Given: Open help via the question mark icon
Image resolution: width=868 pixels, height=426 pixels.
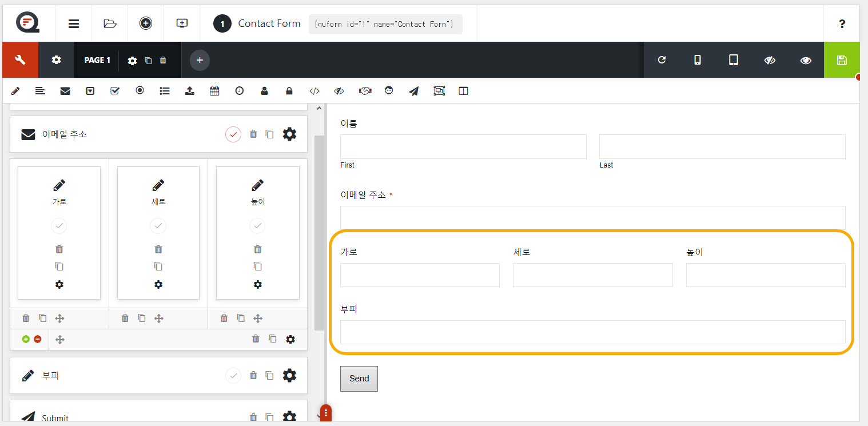Looking at the screenshot, I should pyautogui.click(x=842, y=23).
